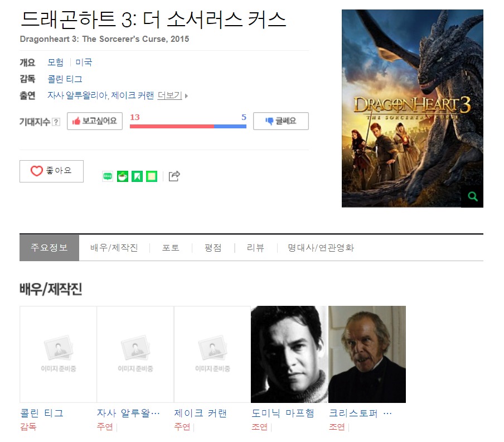Screen dimensions: 504x442
Task: Open the 포토 tab
Action: [171, 248]
